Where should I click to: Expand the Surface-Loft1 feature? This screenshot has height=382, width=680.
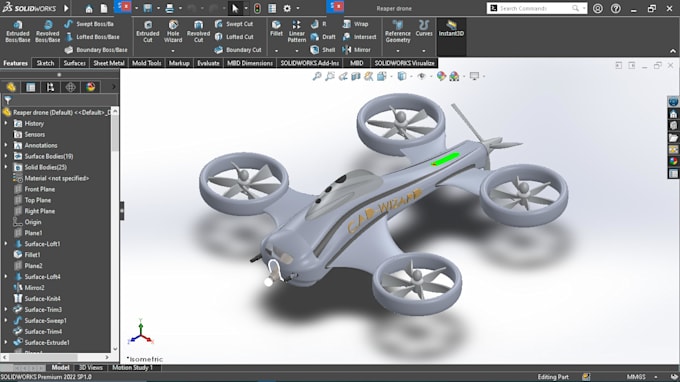[x=6, y=244]
